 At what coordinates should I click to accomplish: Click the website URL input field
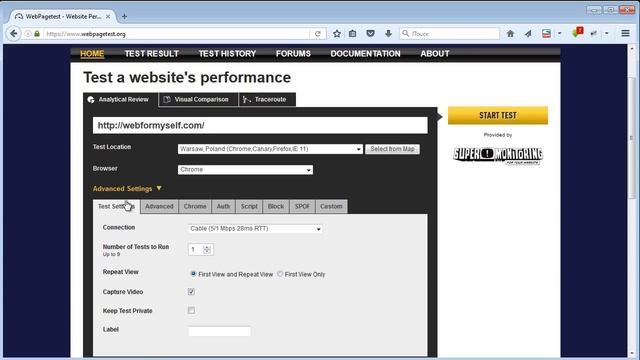coord(260,125)
